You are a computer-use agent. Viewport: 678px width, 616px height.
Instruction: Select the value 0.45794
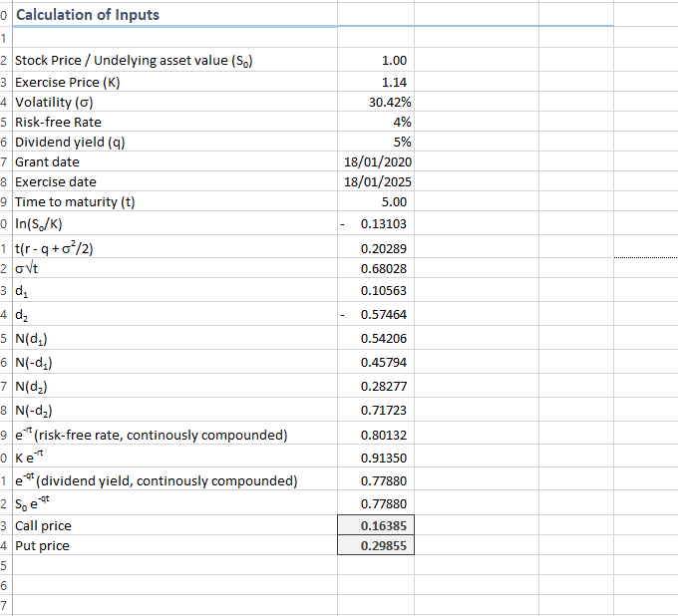click(x=376, y=362)
